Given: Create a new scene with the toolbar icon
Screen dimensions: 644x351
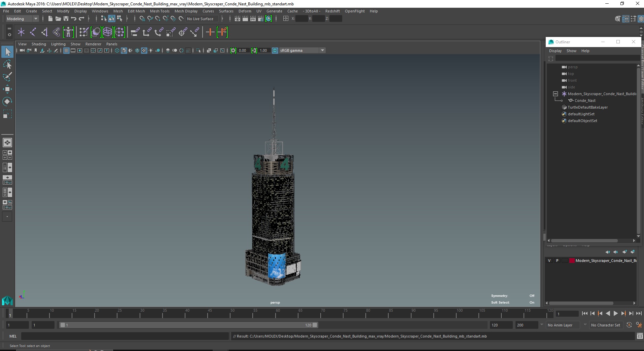Looking at the screenshot, I should click(50, 19).
